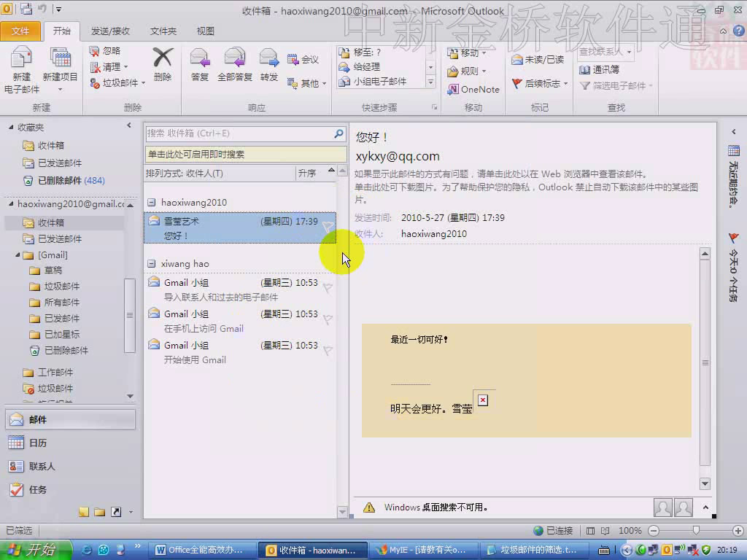The height and width of the screenshot is (560, 747).
Task: Open the folder list icon in navigation bar
Action: coord(99,512)
